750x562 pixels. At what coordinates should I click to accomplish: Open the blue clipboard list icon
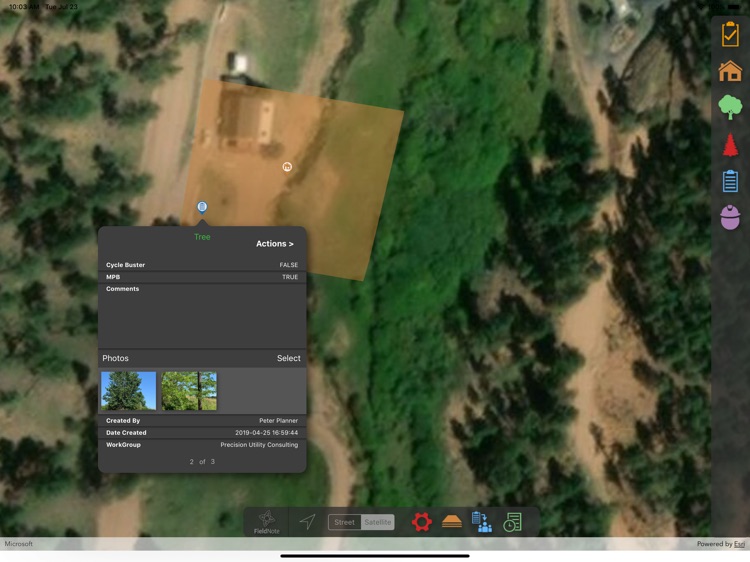[730, 181]
